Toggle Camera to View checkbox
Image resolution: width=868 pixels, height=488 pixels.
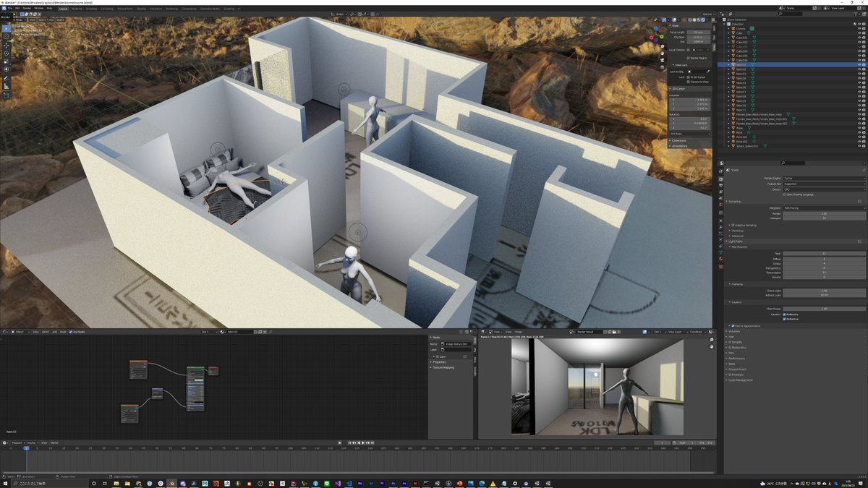pos(689,82)
